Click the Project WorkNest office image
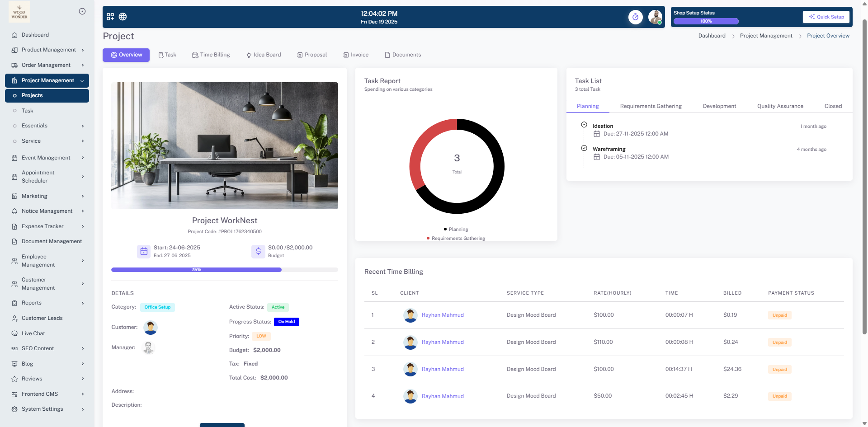The height and width of the screenshot is (427, 868). click(225, 145)
